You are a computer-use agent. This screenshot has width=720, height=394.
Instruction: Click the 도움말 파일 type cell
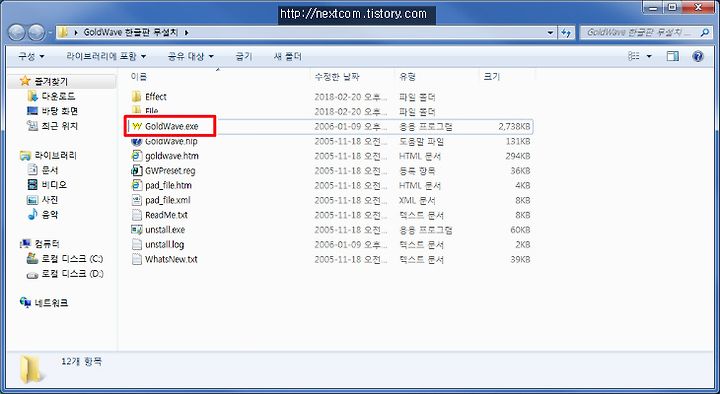point(422,141)
